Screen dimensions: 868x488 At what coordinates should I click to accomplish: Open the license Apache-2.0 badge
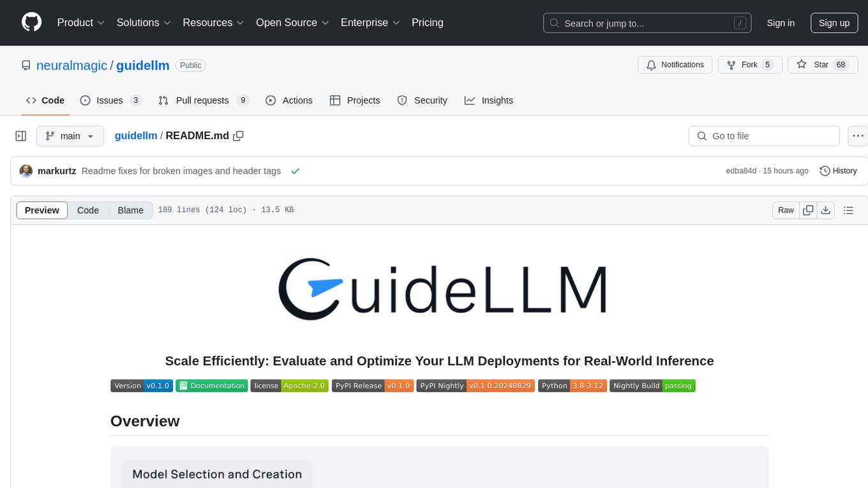(290, 386)
